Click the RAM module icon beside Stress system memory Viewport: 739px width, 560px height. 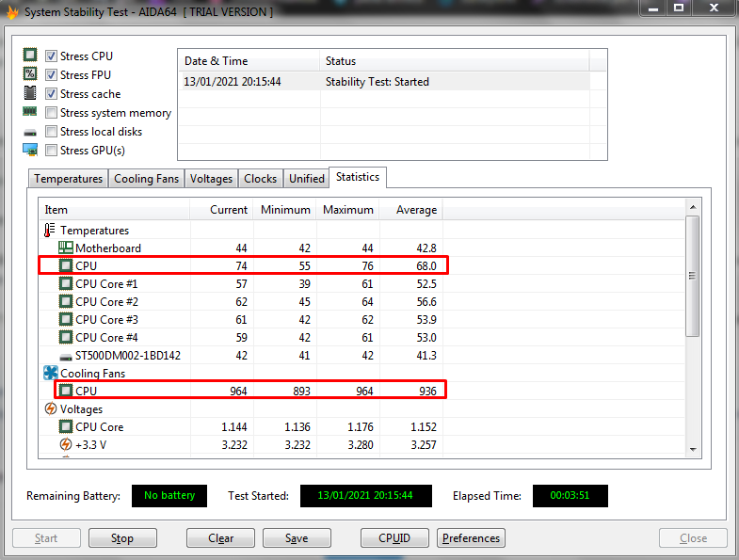[30, 111]
